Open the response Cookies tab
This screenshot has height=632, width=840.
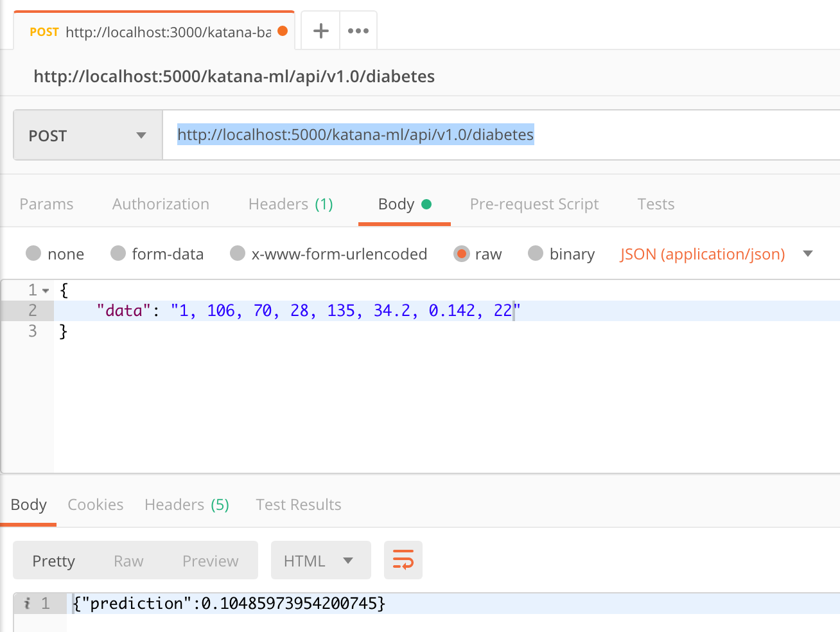point(95,504)
